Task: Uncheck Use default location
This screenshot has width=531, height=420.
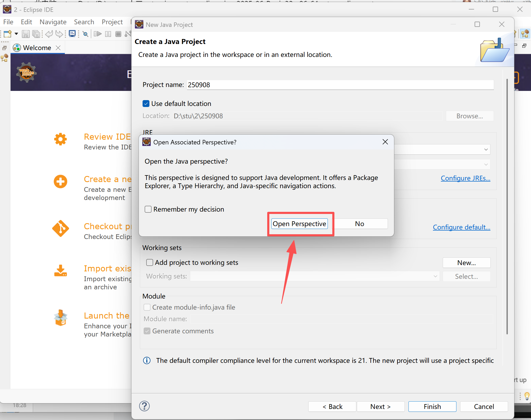Action: tap(146, 104)
